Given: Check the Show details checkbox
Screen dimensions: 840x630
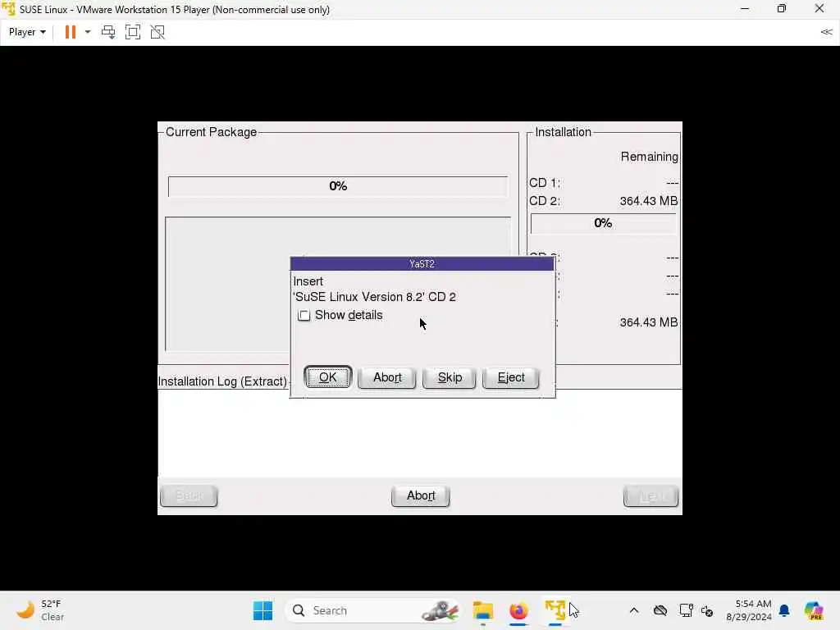Looking at the screenshot, I should pyautogui.click(x=304, y=316).
